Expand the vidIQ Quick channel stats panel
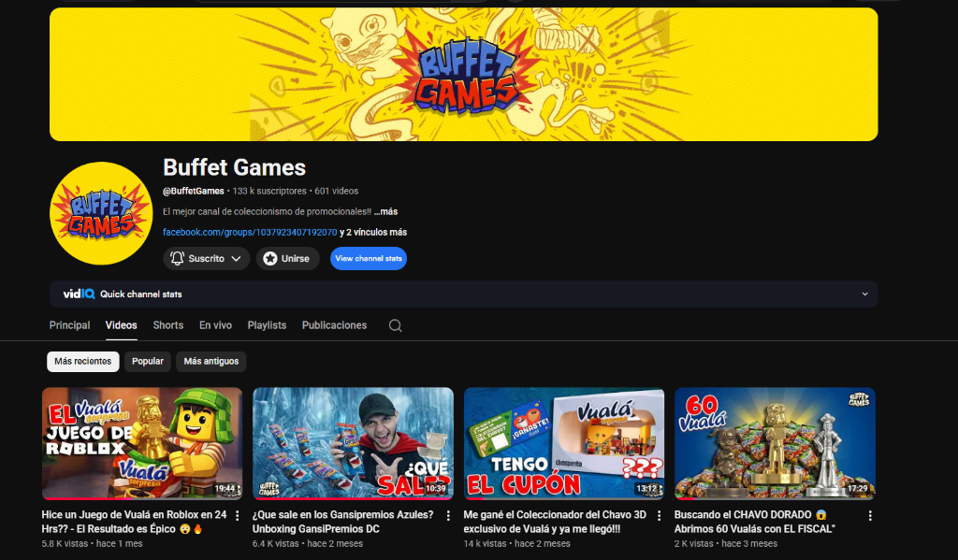Screen dimensions: 958x560 click(864, 294)
